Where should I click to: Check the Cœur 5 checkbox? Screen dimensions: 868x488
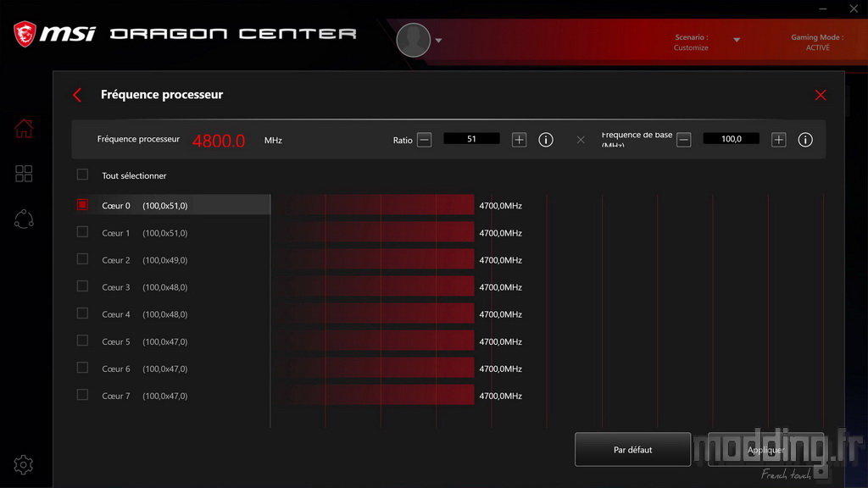[82, 341]
